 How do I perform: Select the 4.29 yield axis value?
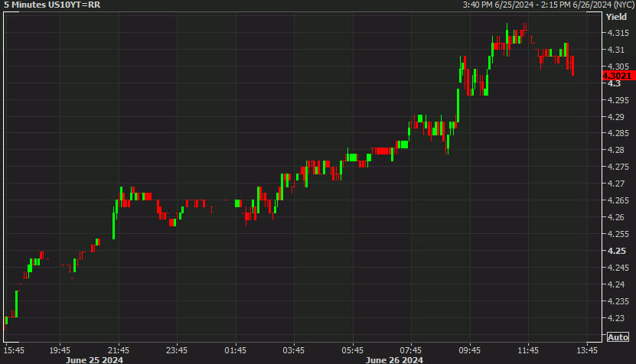(x=616, y=117)
